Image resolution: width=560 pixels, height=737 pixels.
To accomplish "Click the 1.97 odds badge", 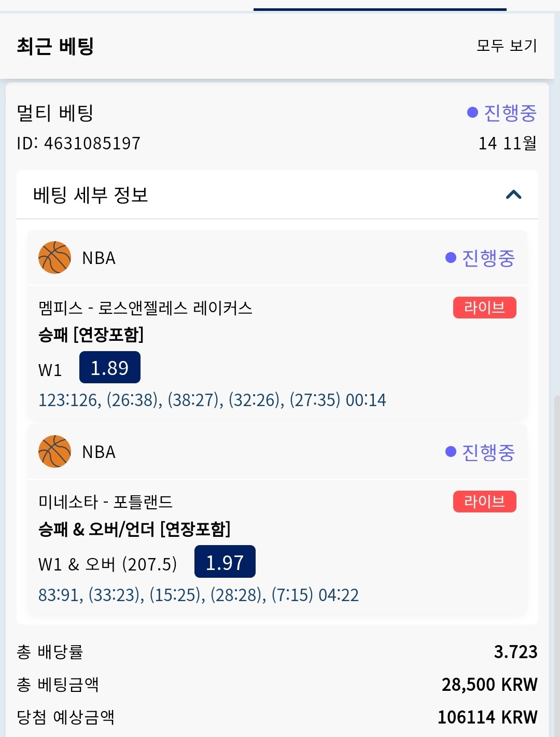I will point(225,562).
